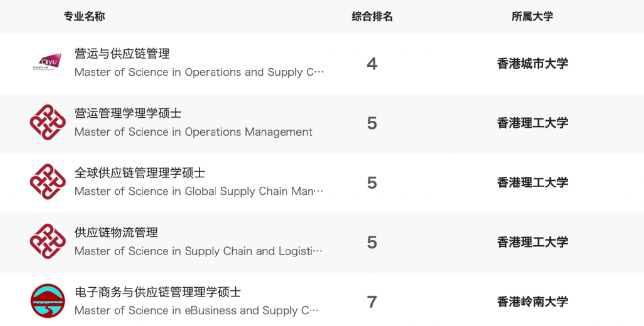Click the CityU logo
Image resolution: width=644 pixels, height=326 pixels.
47,63
